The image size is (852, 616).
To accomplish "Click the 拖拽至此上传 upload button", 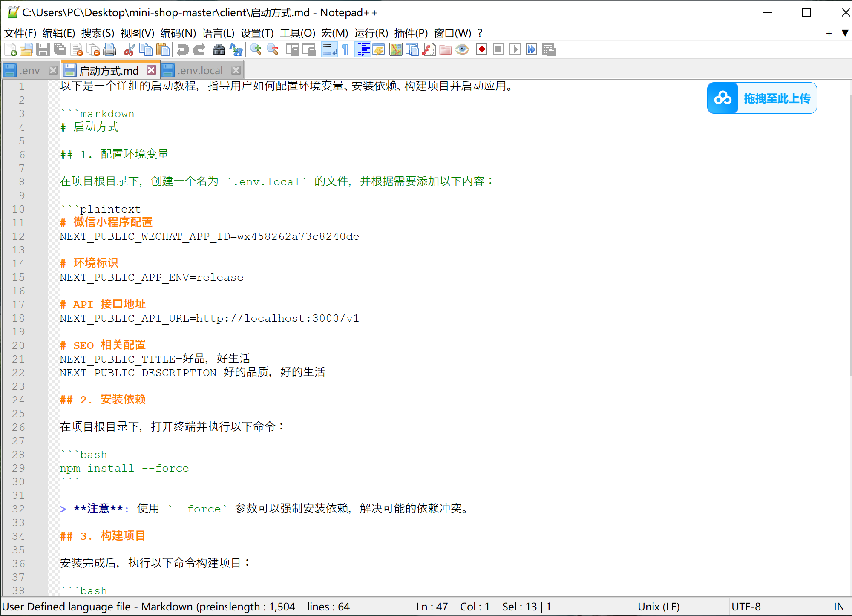I will (x=762, y=98).
